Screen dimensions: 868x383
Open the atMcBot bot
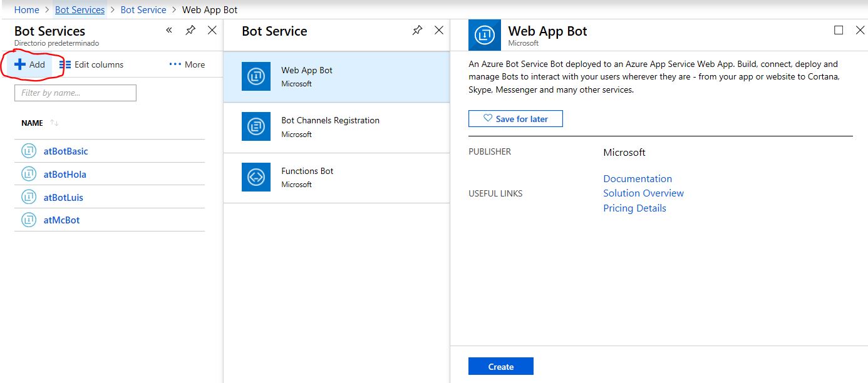click(x=61, y=220)
